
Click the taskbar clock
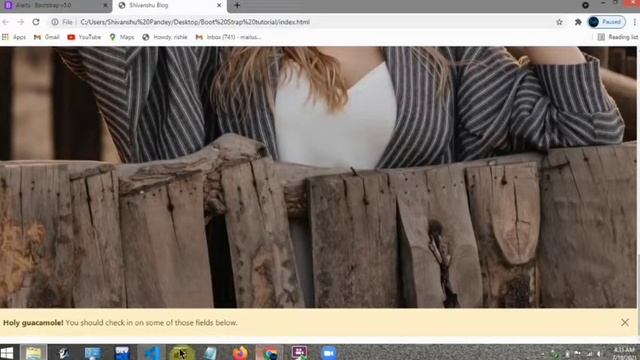624,353
